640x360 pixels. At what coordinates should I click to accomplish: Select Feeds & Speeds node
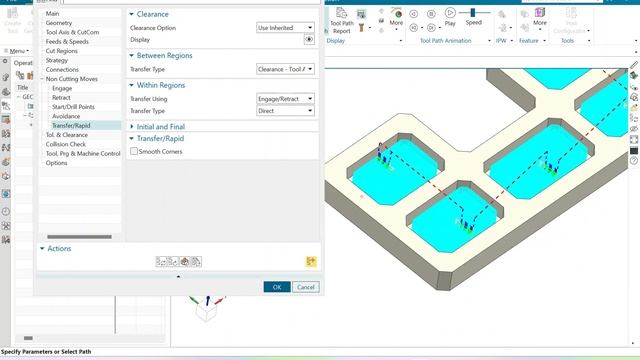(67, 42)
